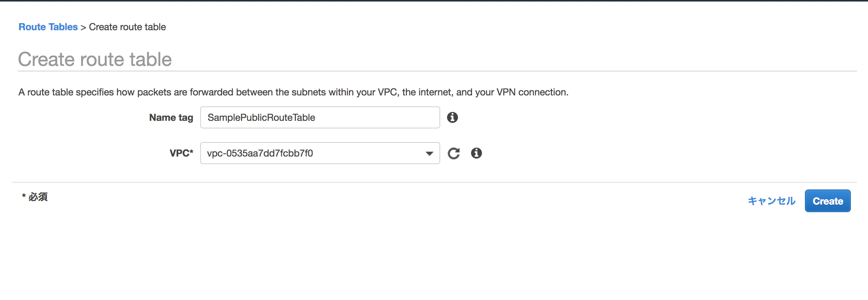Click the SamplePublicRouteTable text in field
This screenshot has width=868, height=300.
(x=261, y=117)
